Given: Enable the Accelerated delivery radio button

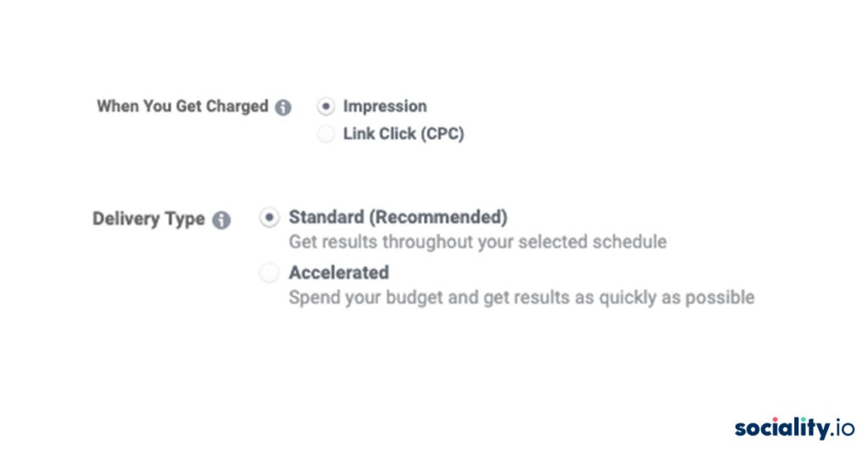Looking at the screenshot, I should tap(270, 273).
